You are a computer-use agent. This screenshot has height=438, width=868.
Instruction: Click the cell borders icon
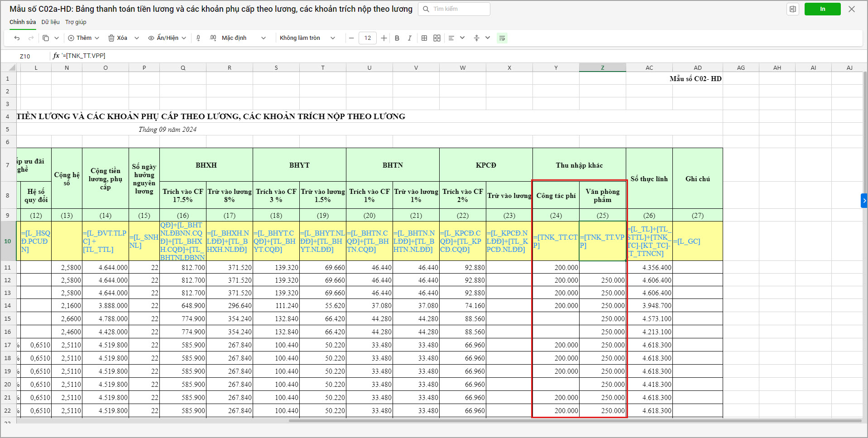click(x=424, y=38)
